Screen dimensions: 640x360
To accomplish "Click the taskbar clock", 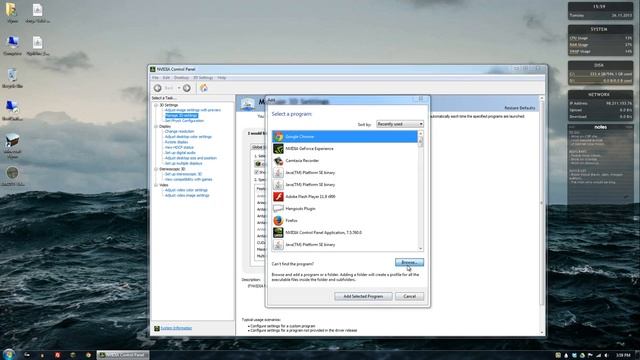I will [x=623, y=356].
